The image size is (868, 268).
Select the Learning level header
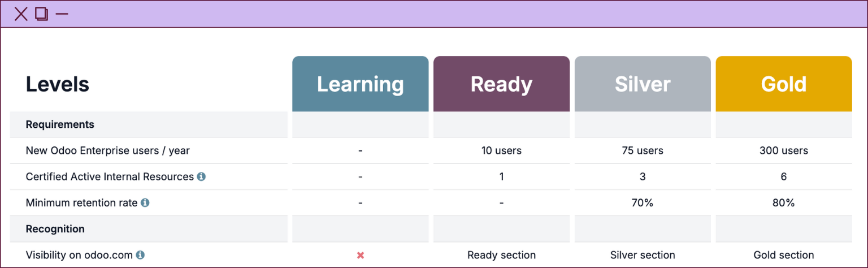coord(361,84)
